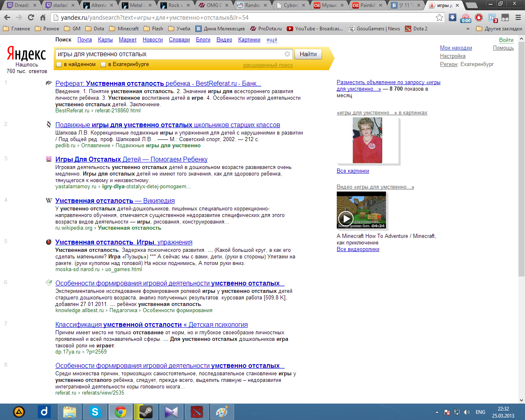The width and height of the screenshot is (525, 420).
Task: Switch to the 'Музык' browser tab
Action: click(x=329, y=5)
